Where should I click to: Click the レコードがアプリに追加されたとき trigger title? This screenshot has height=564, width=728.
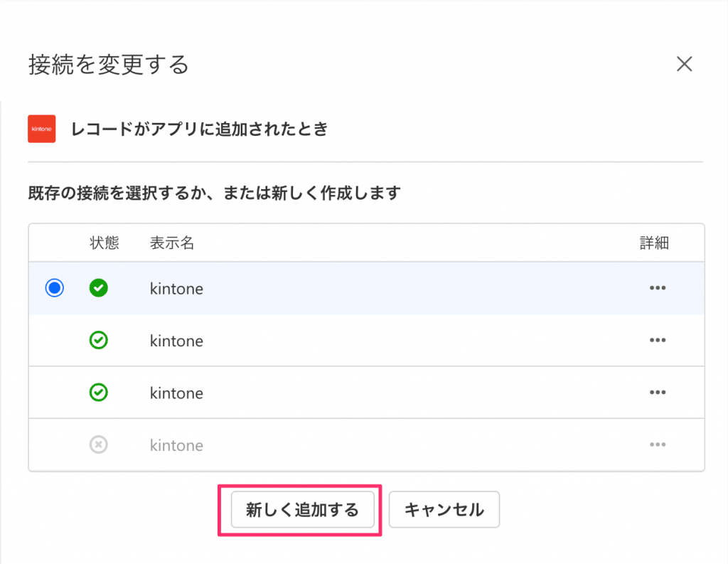[x=199, y=129]
